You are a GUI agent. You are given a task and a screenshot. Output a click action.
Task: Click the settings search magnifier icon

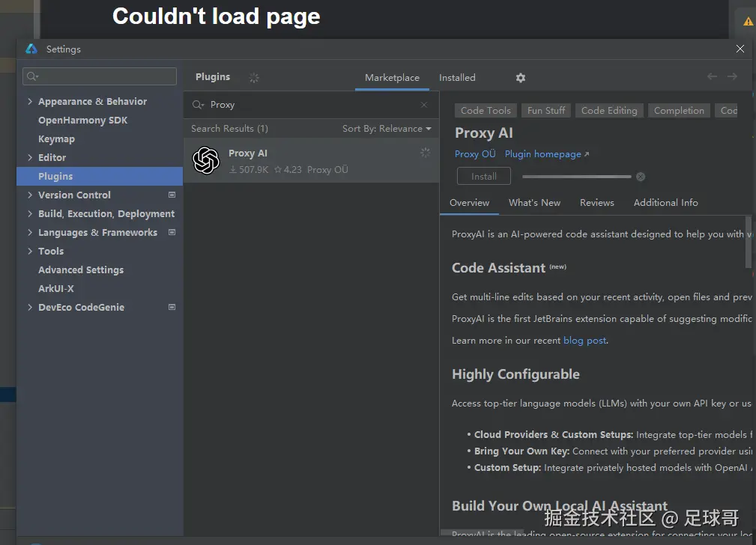32,76
